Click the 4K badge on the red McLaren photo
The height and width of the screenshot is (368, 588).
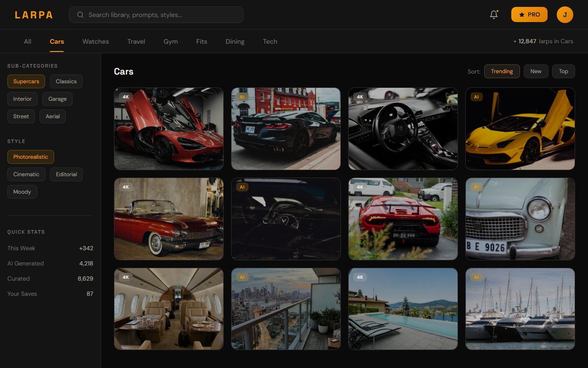click(125, 97)
